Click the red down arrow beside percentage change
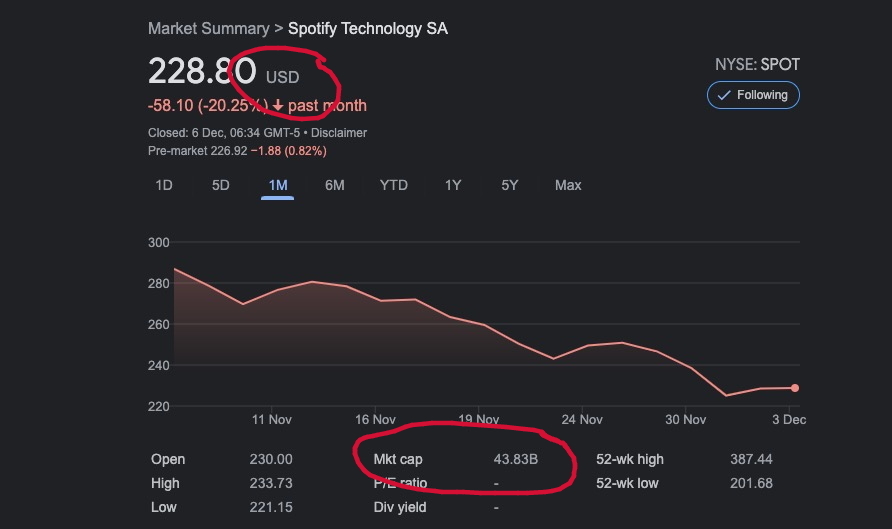892x529 pixels. (277, 106)
